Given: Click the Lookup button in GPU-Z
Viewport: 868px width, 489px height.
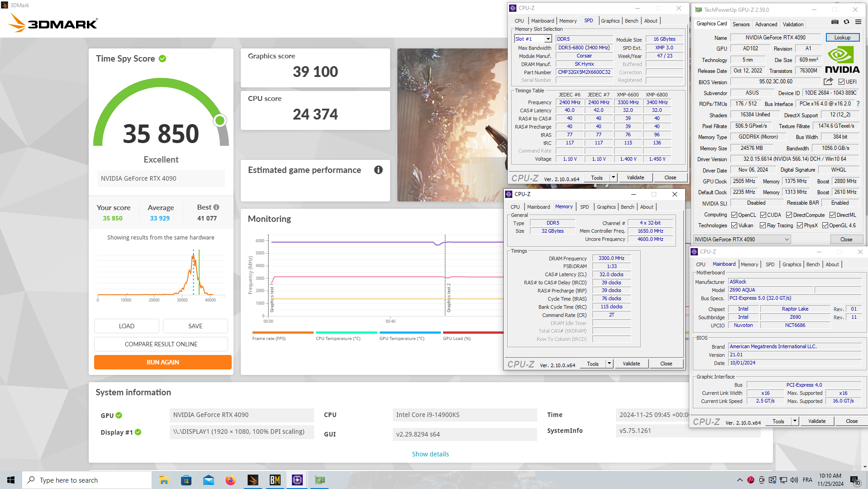Looking at the screenshot, I should [842, 38].
